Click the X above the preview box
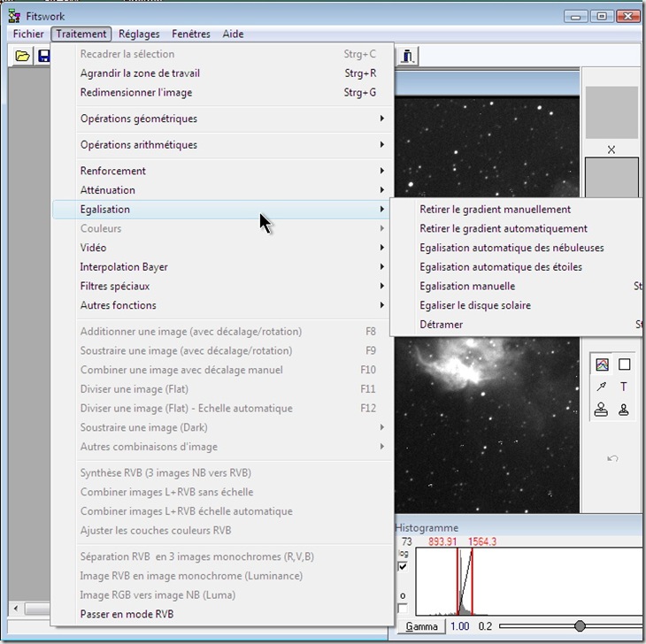 tap(611, 149)
